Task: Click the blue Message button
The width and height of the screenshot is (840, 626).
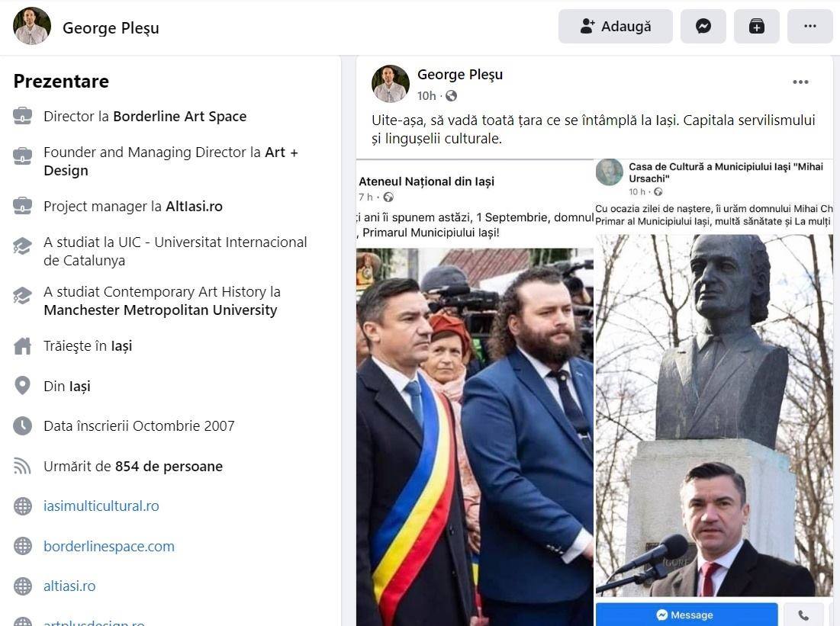Action: point(686,615)
